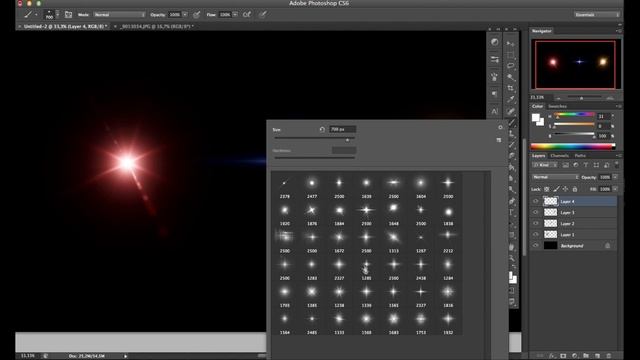Select the Zoom tool in the toolbox
This screenshot has height=360, width=640.
(x=512, y=258)
